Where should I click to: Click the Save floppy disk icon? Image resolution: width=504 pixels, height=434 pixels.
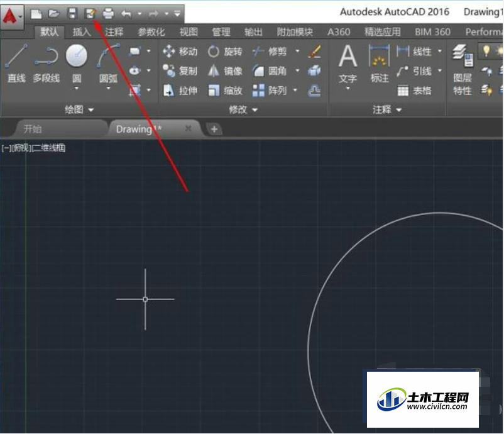tap(72, 14)
